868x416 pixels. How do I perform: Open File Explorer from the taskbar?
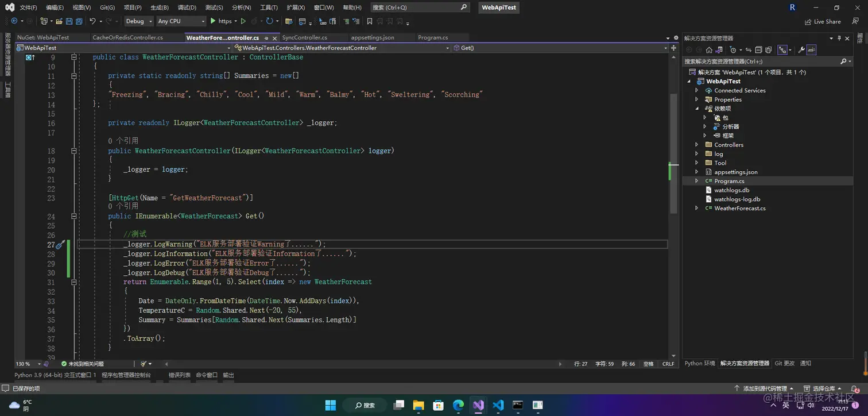418,405
